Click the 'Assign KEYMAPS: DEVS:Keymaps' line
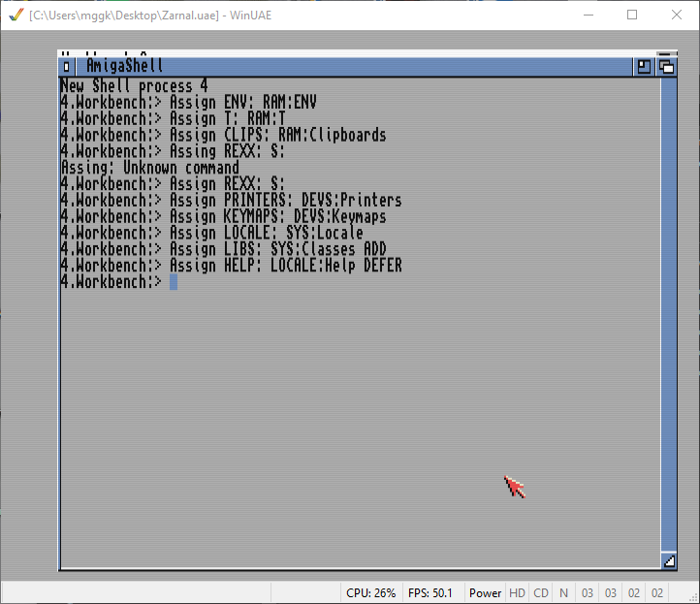700x604 pixels. (223, 217)
